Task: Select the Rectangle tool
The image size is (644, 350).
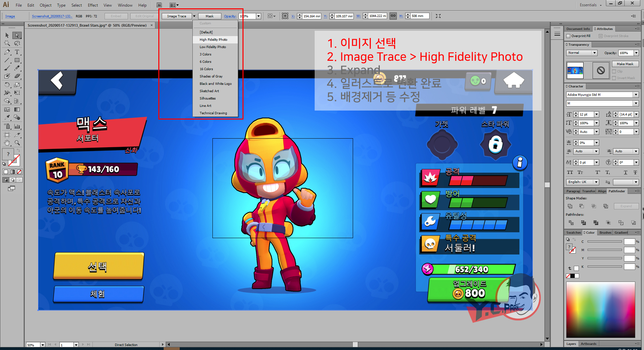Action: pyautogui.click(x=17, y=60)
